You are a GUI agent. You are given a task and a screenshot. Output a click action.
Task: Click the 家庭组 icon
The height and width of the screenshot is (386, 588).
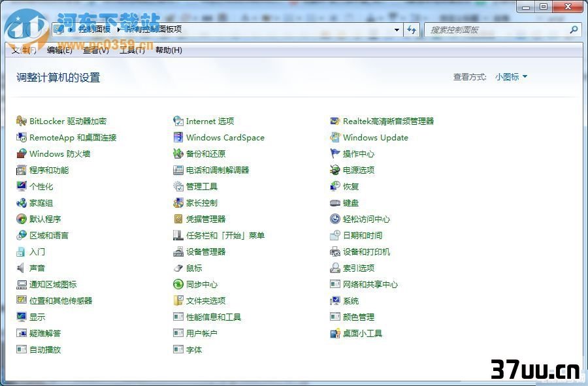tap(22, 202)
